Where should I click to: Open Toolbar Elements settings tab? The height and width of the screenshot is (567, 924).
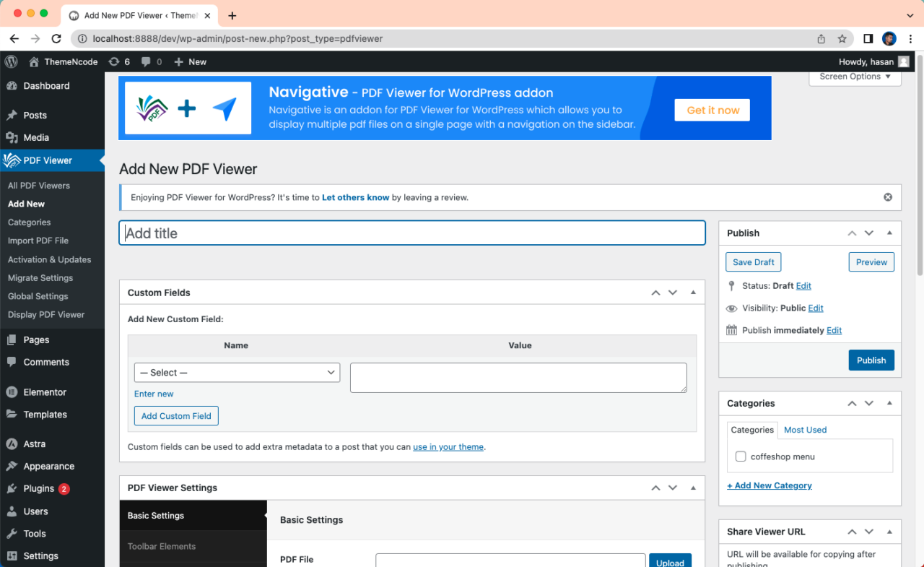(x=162, y=547)
